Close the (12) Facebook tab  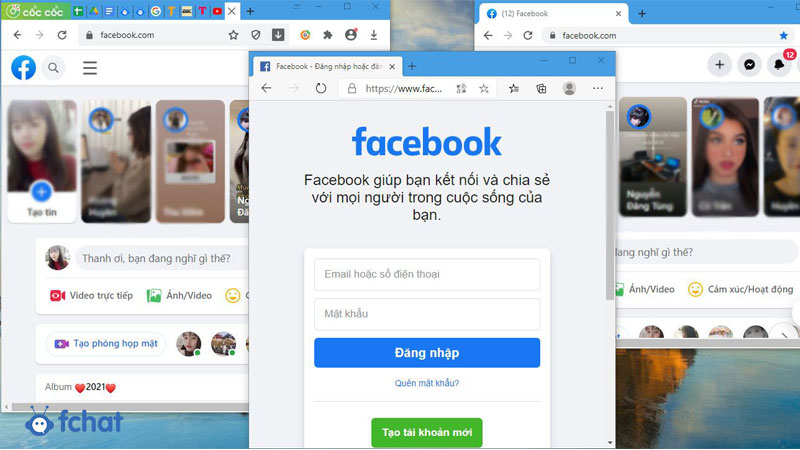[x=618, y=14]
